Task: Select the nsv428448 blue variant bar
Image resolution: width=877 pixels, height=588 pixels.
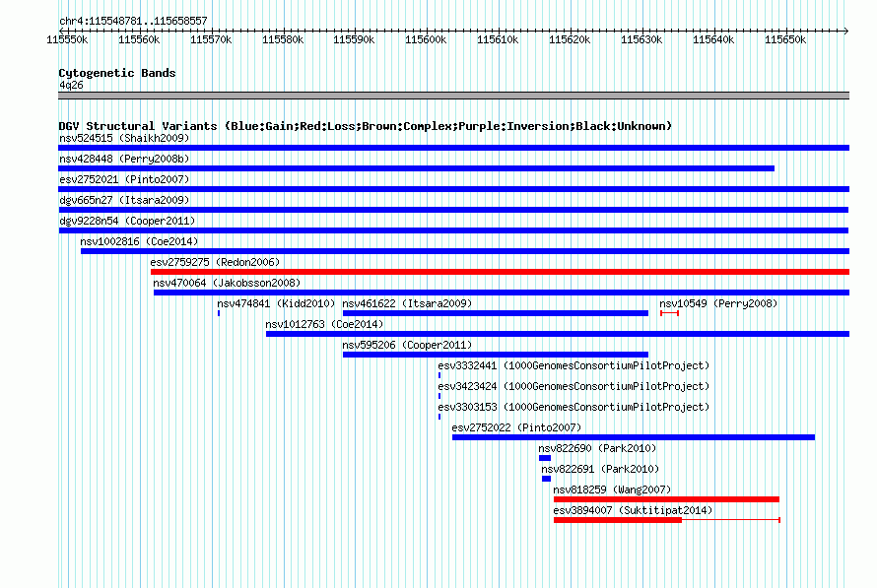Action: tap(416, 168)
